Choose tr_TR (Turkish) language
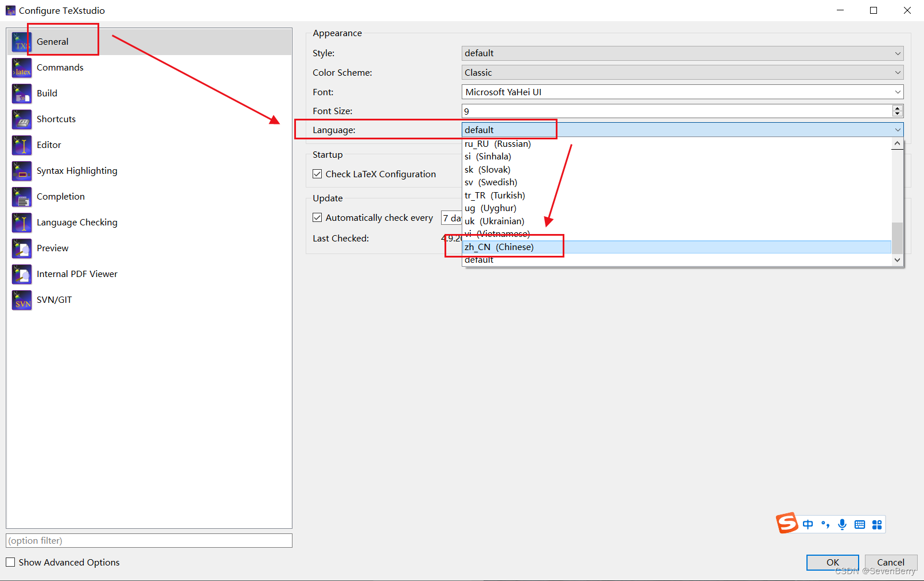This screenshot has width=924, height=581. pyautogui.click(x=677, y=196)
